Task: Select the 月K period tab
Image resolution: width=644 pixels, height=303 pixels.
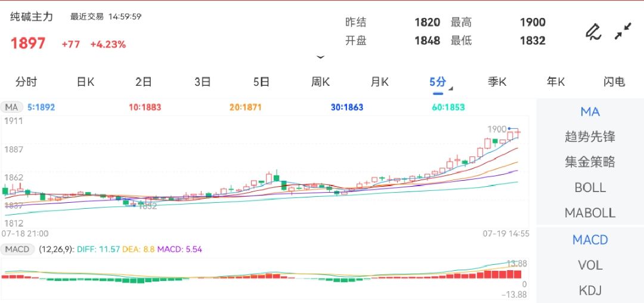Action: point(379,82)
